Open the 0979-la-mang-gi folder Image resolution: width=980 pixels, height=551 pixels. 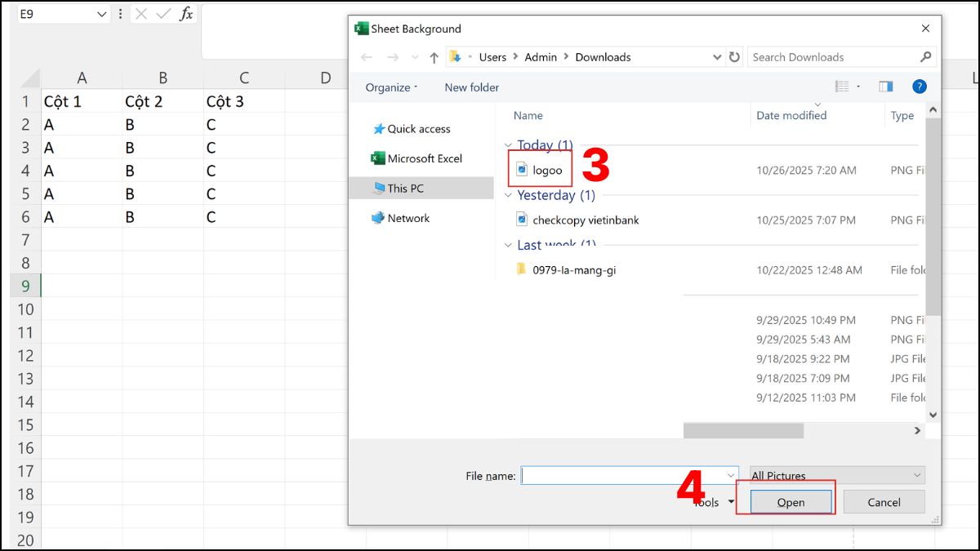(x=573, y=269)
